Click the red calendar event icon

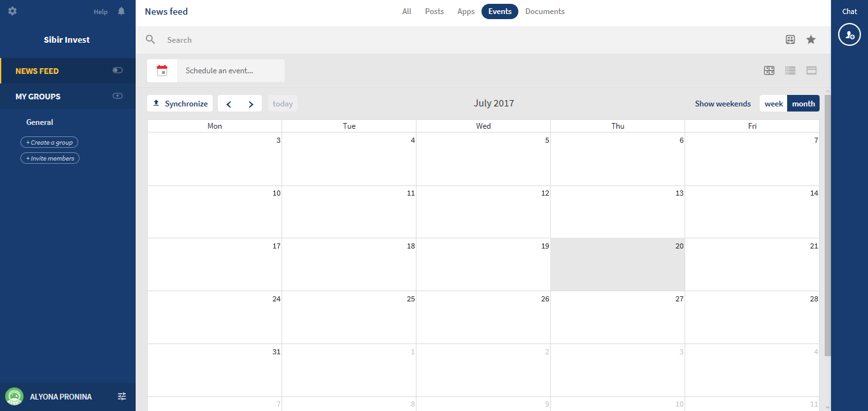(x=162, y=71)
